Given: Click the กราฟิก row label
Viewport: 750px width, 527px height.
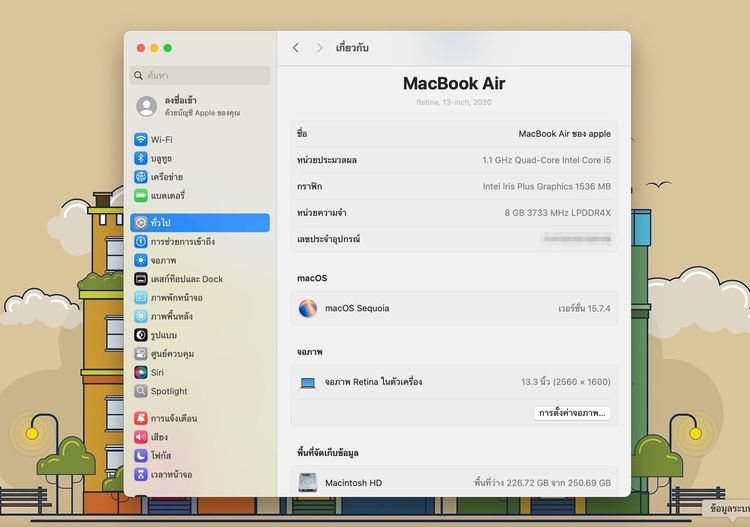Looking at the screenshot, I should (309, 187).
